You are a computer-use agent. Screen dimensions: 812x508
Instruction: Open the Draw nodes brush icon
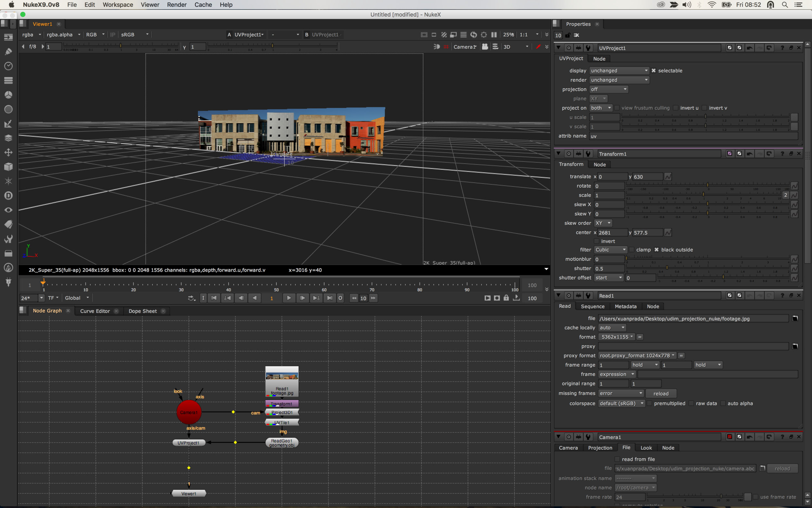(x=8, y=52)
